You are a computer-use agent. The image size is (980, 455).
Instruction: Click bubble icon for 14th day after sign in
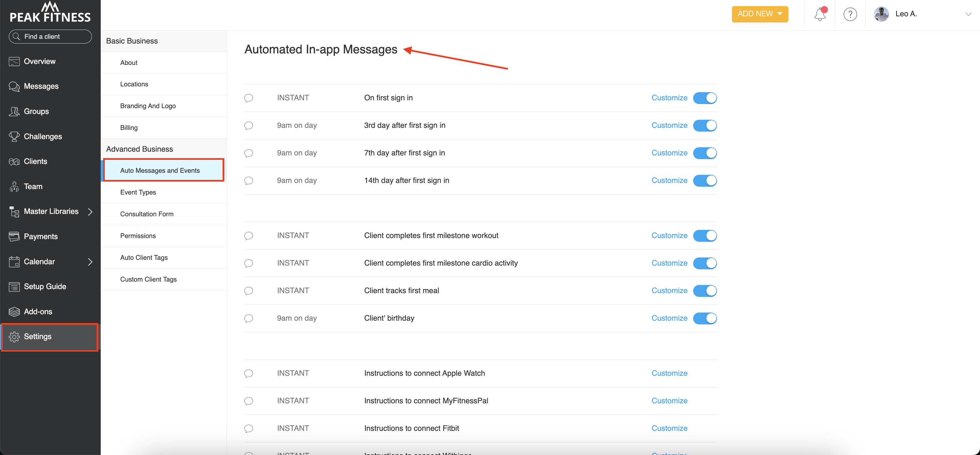248,181
